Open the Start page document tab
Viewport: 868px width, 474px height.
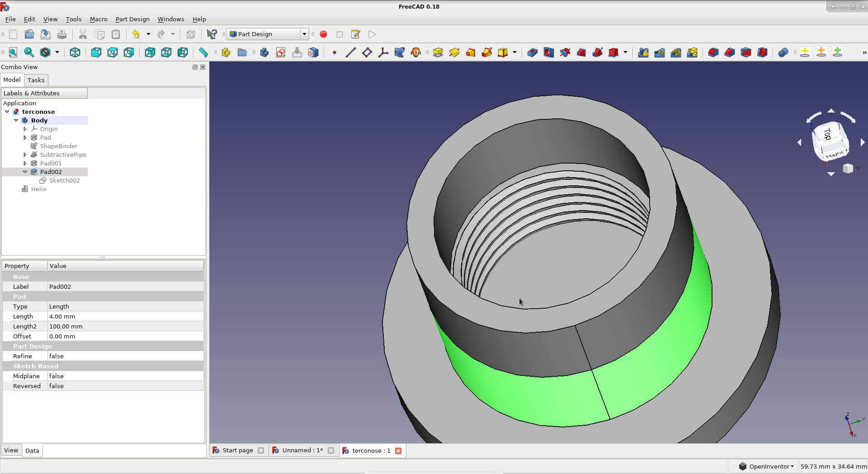pos(237,451)
